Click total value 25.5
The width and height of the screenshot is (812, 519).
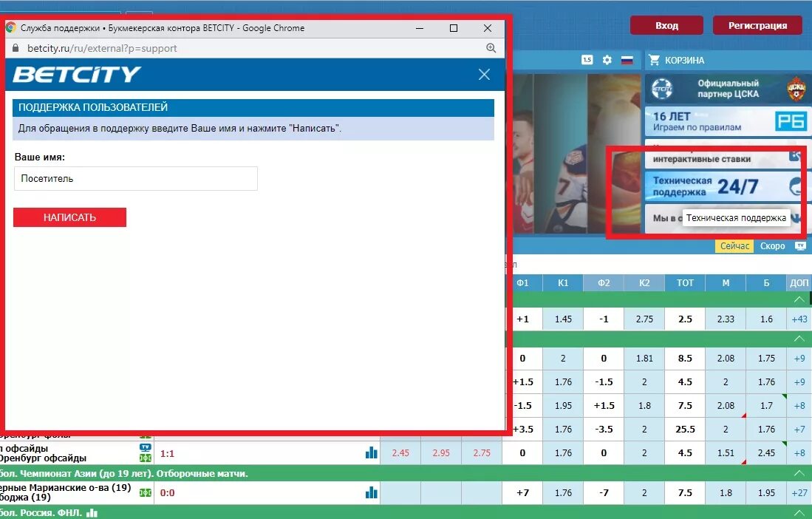click(685, 430)
